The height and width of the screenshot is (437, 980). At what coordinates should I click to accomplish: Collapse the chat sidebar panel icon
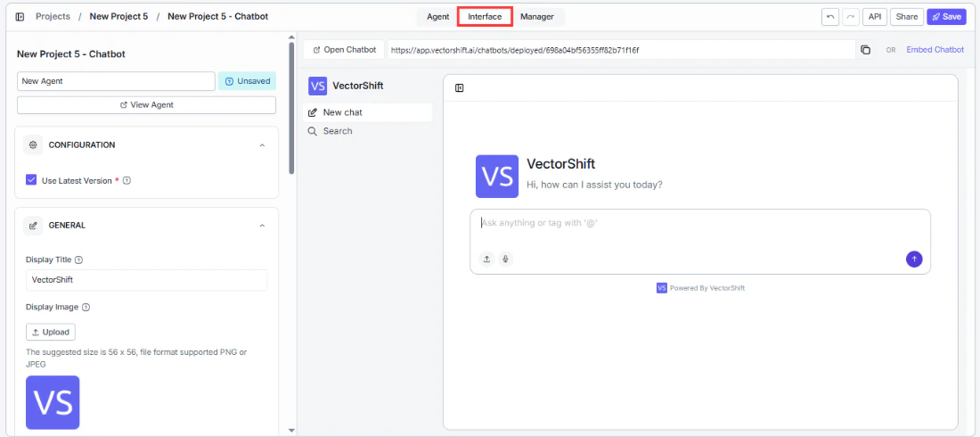tap(460, 88)
